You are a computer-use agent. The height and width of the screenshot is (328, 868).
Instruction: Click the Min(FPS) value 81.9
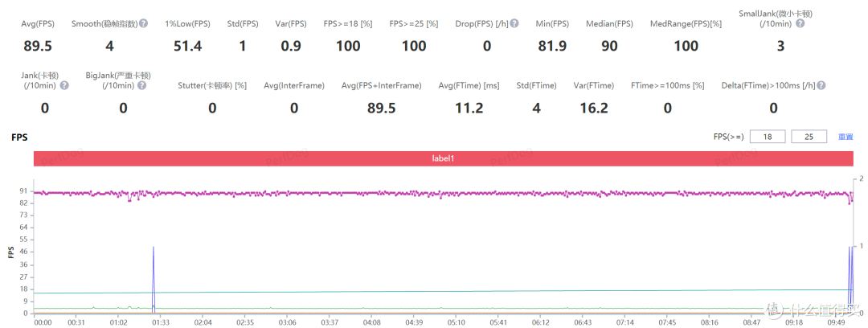(552, 46)
